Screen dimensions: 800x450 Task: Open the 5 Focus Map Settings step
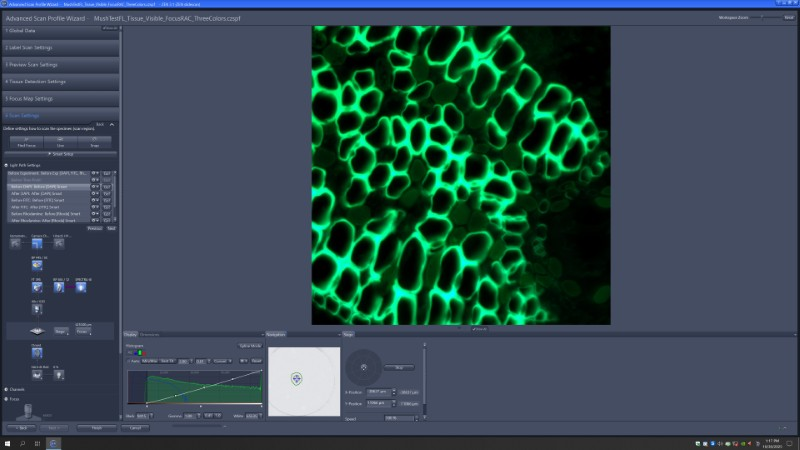point(30,98)
